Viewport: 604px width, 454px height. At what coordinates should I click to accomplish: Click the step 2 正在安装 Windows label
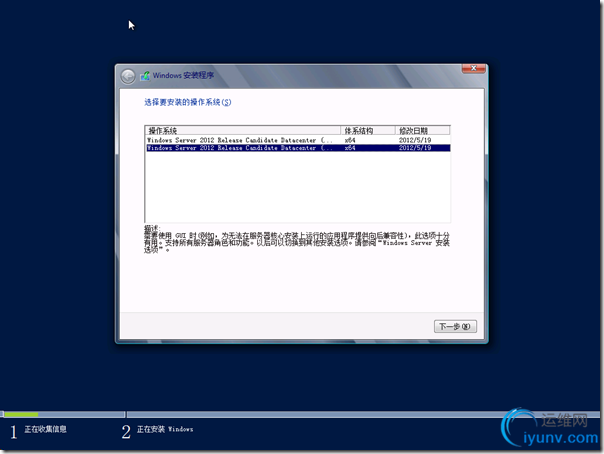coord(165,429)
